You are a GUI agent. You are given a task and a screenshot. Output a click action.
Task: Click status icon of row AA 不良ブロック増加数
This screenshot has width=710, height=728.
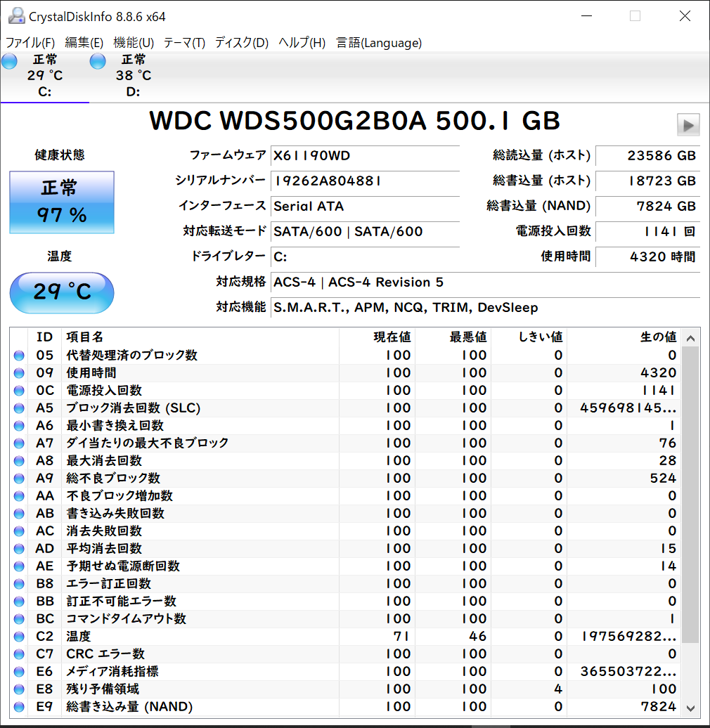(19, 496)
